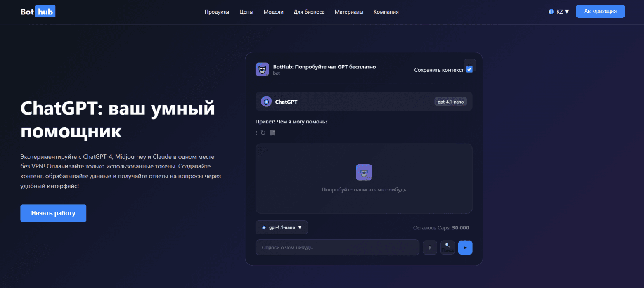Image resolution: width=644 pixels, height=288 pixels.
Task: Click the paperclip attachment icon
Action: (430, 247)
